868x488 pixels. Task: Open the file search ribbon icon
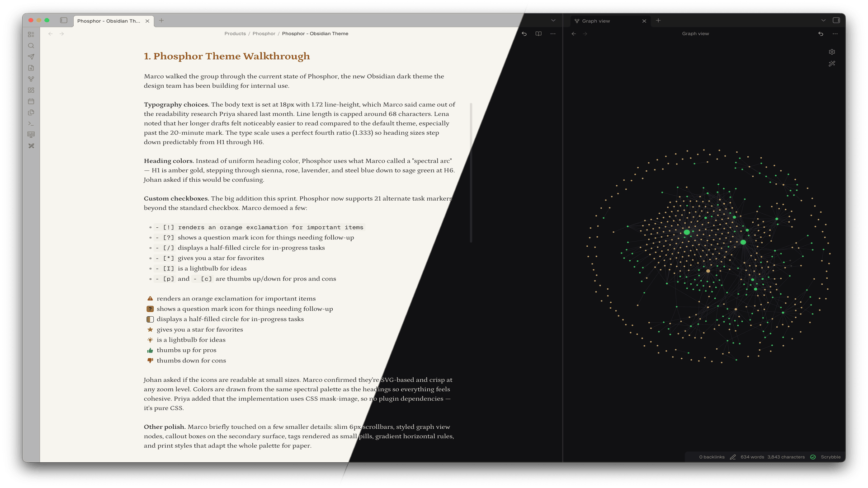[x=31, y=68]
